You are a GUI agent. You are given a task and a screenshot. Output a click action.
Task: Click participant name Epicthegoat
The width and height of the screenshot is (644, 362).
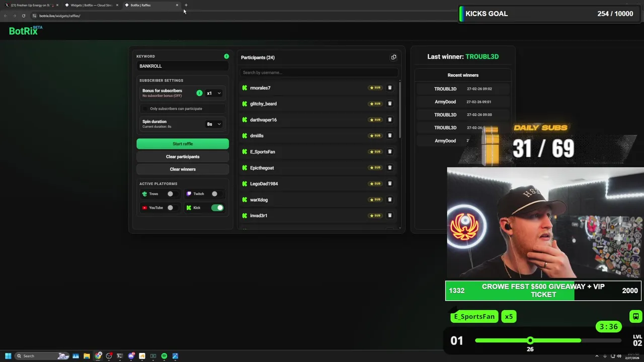point(262,167)
